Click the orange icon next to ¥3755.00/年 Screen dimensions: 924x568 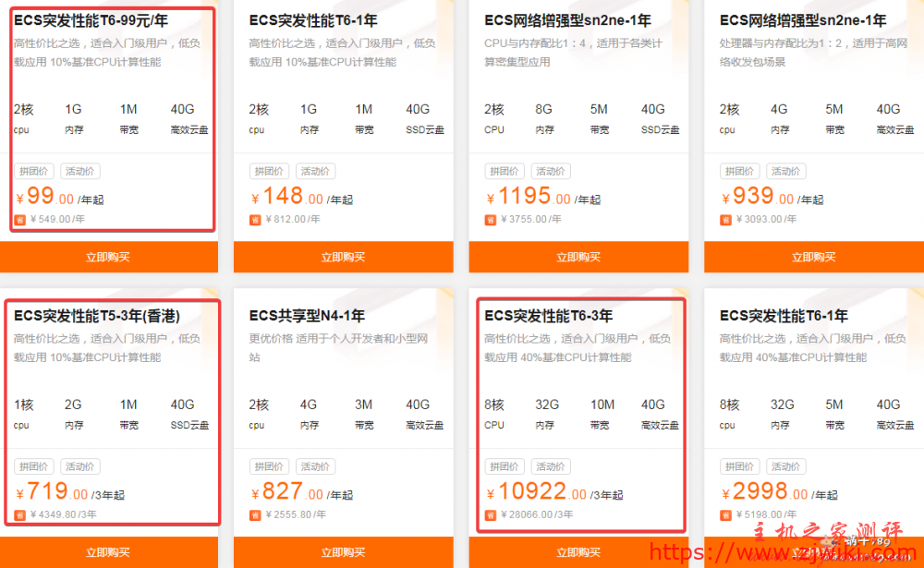[x=491, y=220]
